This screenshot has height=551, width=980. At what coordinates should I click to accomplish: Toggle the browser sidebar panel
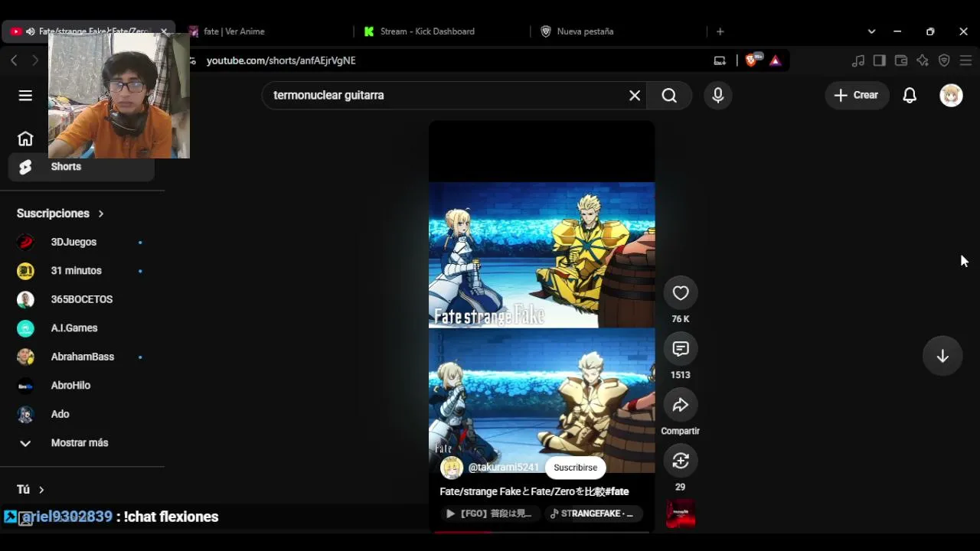coord(880,60)
